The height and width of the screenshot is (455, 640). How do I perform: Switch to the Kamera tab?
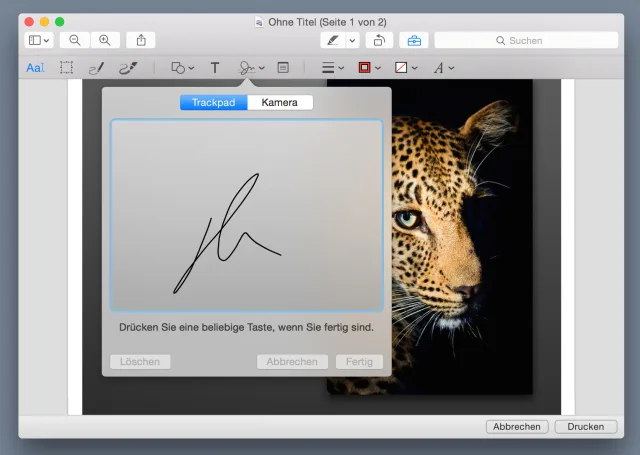click(x=280, y=102)
